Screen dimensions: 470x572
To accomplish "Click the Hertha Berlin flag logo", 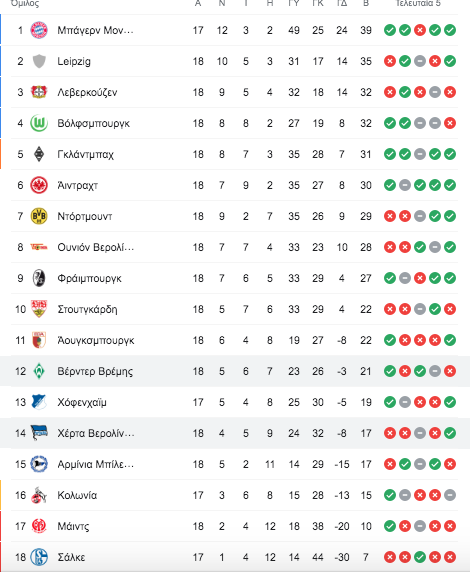I will 39,433.
